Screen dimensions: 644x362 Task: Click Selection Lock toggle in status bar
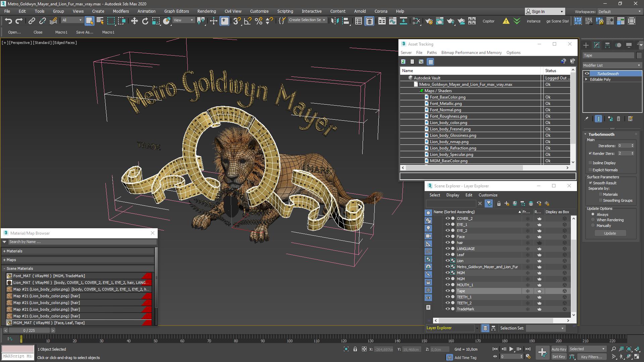click(355, 349)
